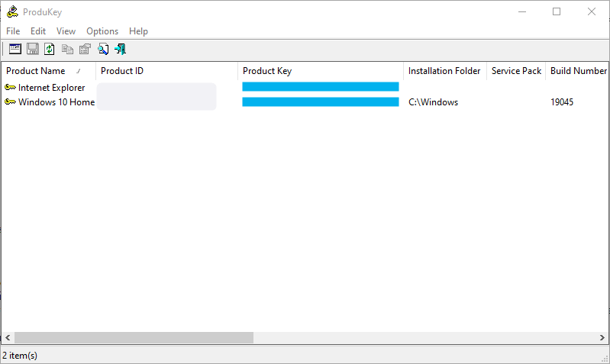Open the Edit menu
The image size is (610, 364).
[x=38, y=31]
